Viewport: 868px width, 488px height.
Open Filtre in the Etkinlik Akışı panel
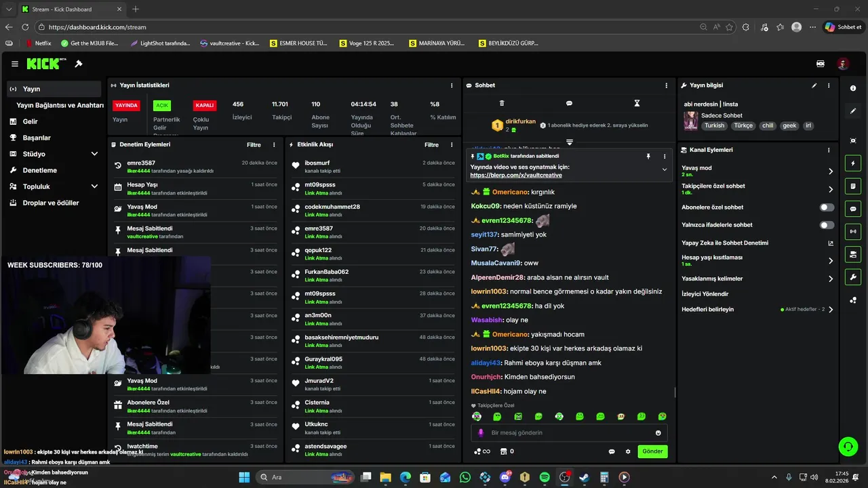(x=431, y=144)
